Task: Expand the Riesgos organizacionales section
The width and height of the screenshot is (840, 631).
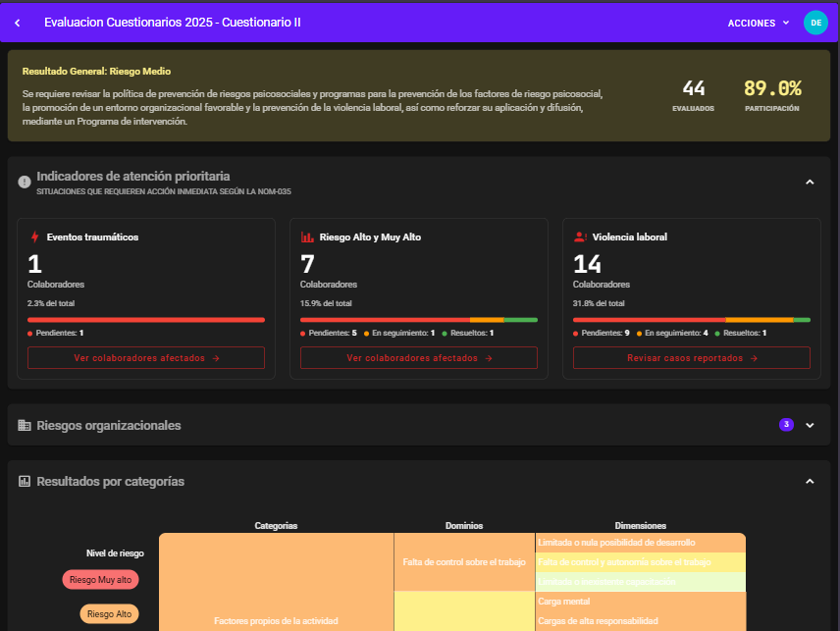Action: (810, 425)
